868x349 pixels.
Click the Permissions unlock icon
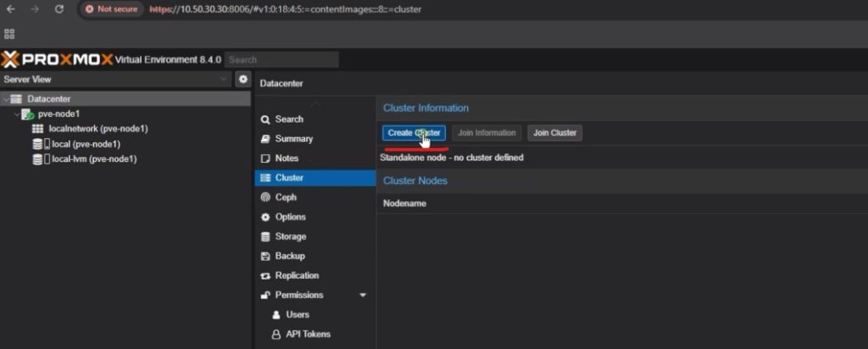(265, 295)
